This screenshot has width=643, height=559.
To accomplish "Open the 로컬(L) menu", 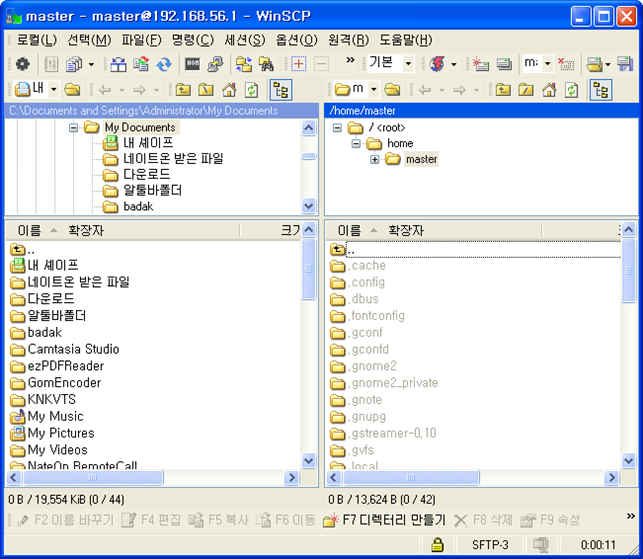I will [x=36, y=40].
